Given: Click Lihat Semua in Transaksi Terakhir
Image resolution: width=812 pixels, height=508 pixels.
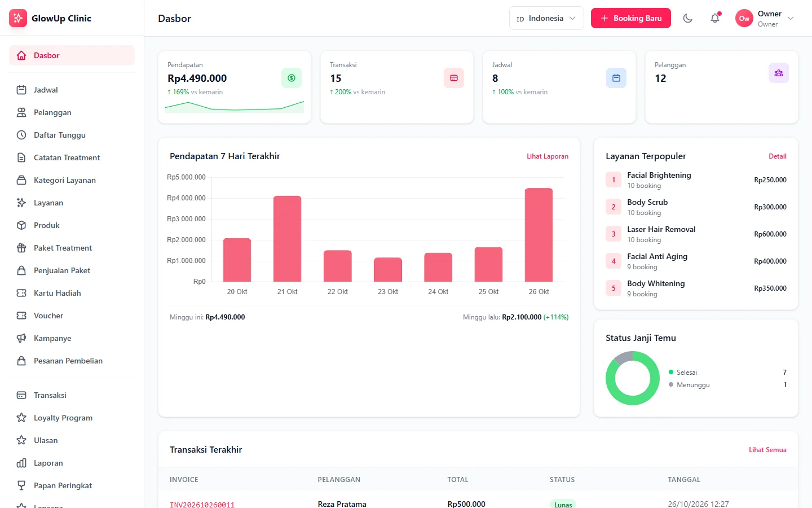Looking at the screenshot, I should 767,450.
